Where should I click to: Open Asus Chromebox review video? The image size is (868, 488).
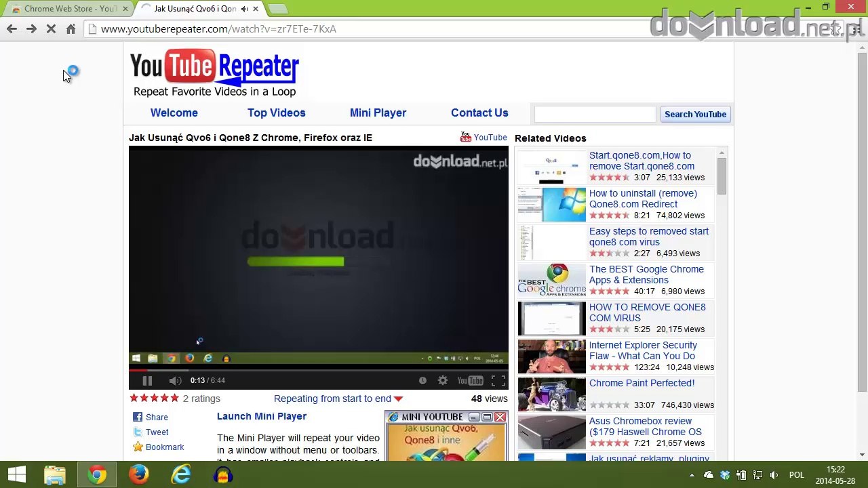point(646,426)
